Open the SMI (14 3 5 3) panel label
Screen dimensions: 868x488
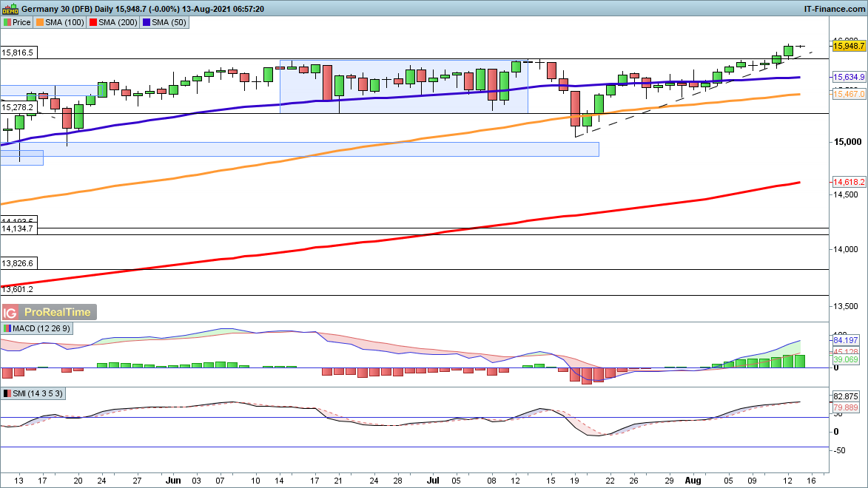[37, 393]
